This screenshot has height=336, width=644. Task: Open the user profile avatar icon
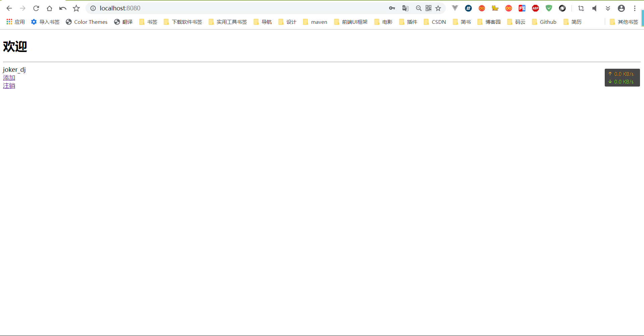[x=621, y=8]
